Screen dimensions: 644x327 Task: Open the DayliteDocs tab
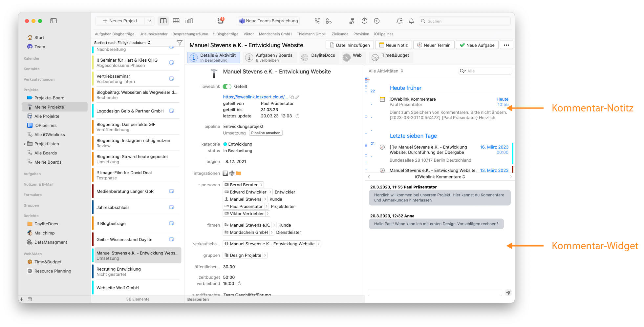pyautogui.click(x=318, y=58)
